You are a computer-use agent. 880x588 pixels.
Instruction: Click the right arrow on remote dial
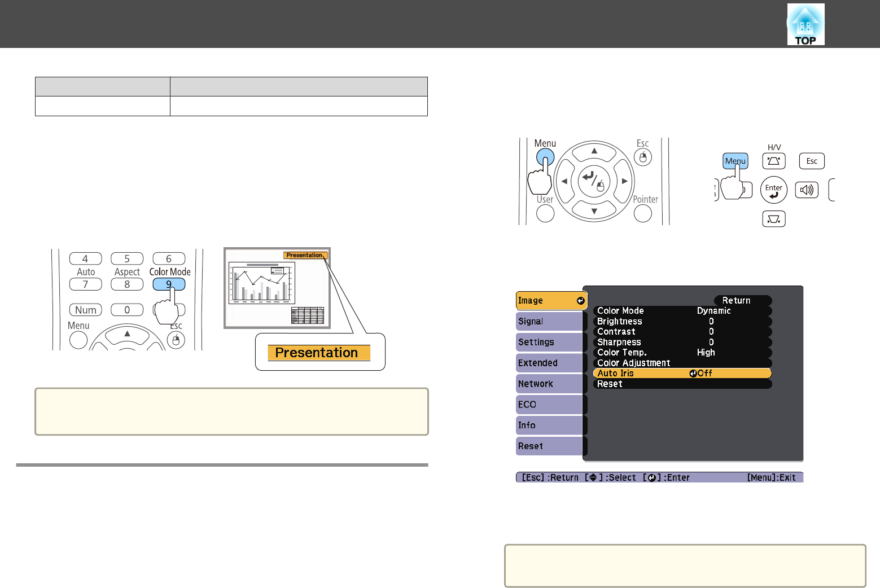point(624,181)
